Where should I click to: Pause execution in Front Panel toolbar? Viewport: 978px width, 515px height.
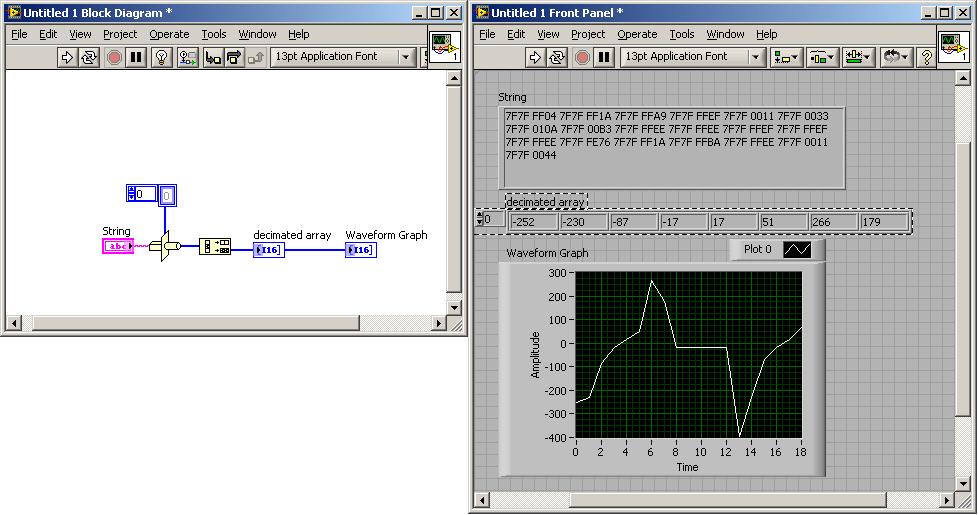point(604,57)
